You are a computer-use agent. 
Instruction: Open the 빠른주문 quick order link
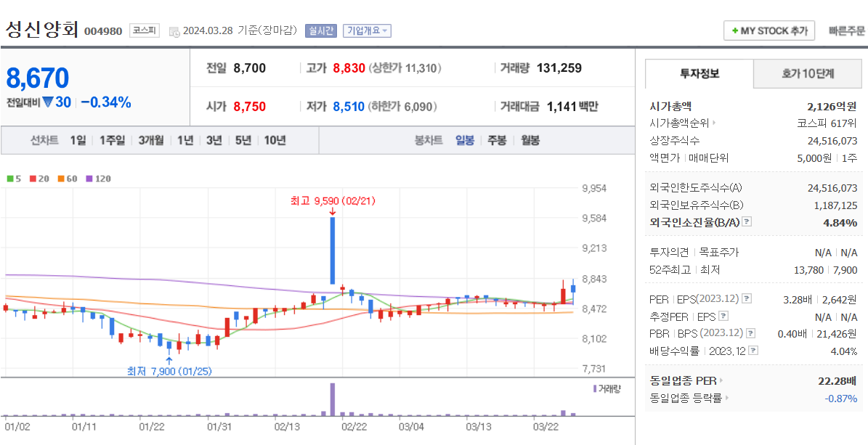(846, 31)
